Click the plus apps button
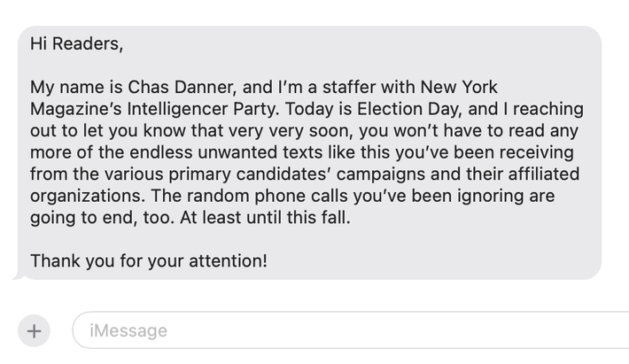The width and height of the screenshot is (629, 364). click(34, 331)
